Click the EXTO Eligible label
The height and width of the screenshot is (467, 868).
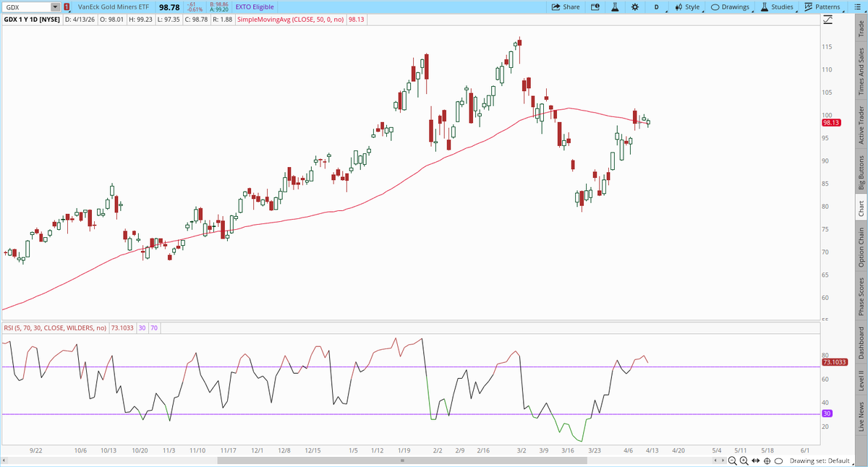click(255, 7)
